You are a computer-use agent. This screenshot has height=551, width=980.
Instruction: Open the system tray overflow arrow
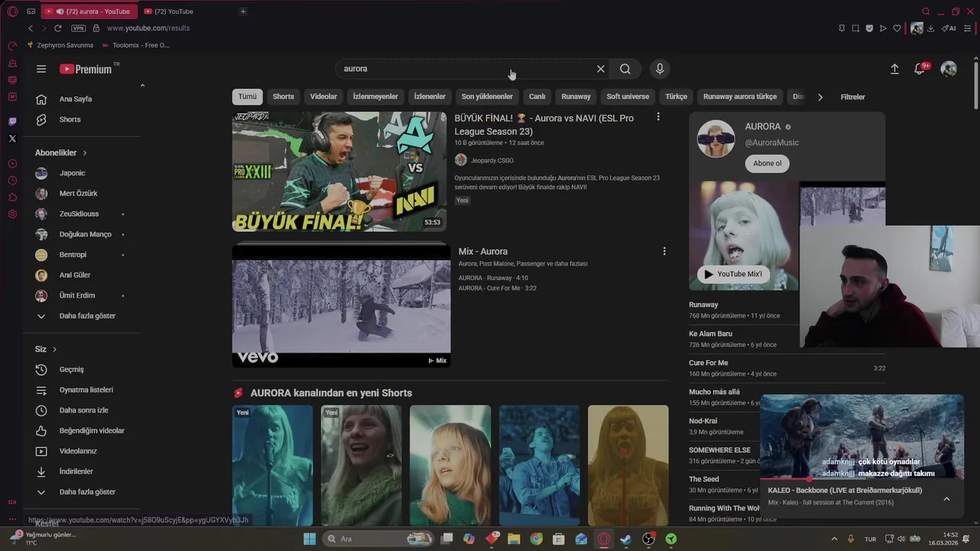pyautogui.click(x=835, y=539)
